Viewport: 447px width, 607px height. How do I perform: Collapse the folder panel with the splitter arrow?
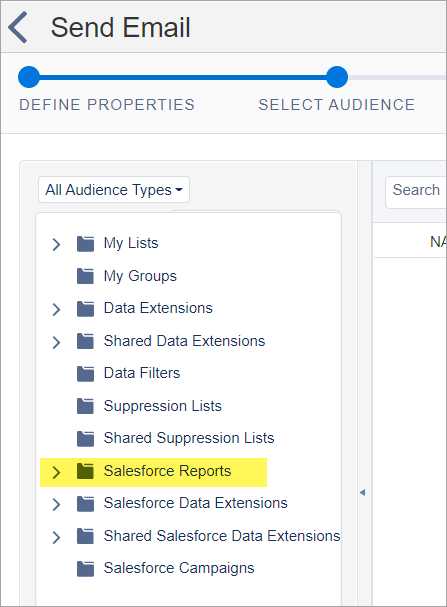[363, 492]
